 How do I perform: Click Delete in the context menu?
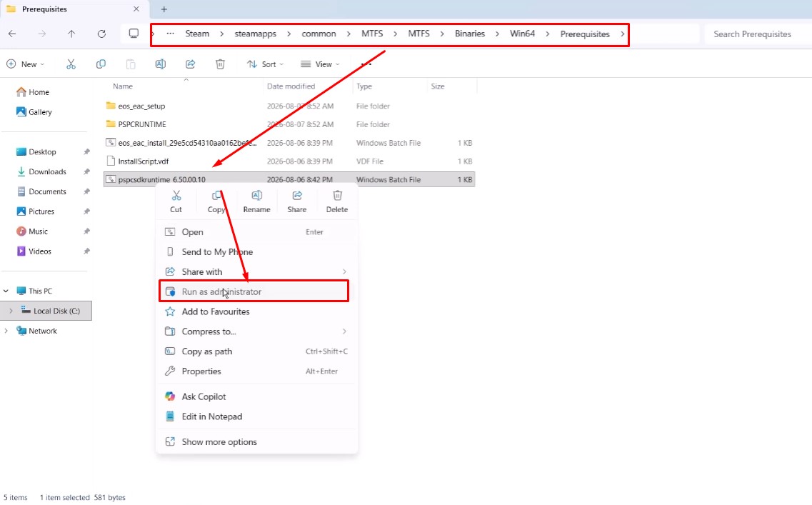[337, 201]
